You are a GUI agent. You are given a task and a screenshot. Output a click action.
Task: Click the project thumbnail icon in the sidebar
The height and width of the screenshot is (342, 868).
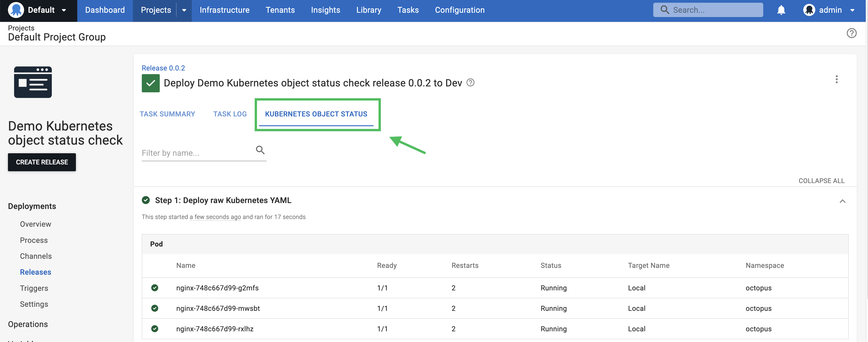(33, 82)
